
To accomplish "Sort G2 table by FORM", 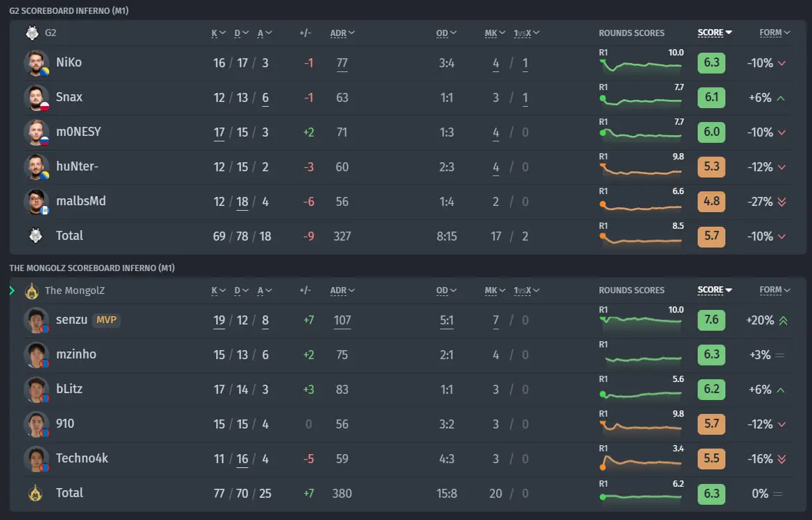I will point(775,33).
